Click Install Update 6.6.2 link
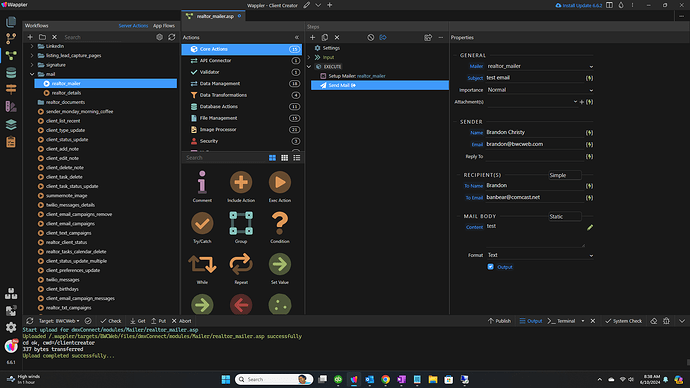The width and height of the screenshot is (690, 388). (x=579, y=5)
